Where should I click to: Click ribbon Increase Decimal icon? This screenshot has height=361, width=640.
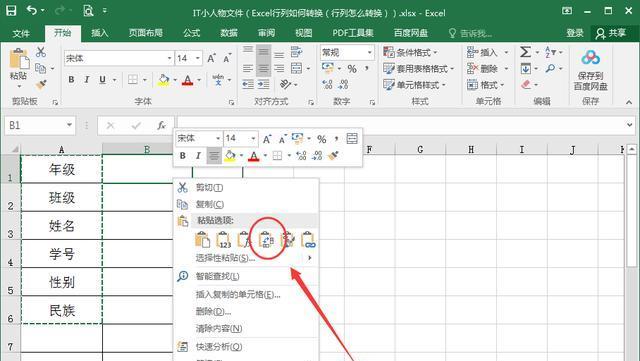[327, 85]
